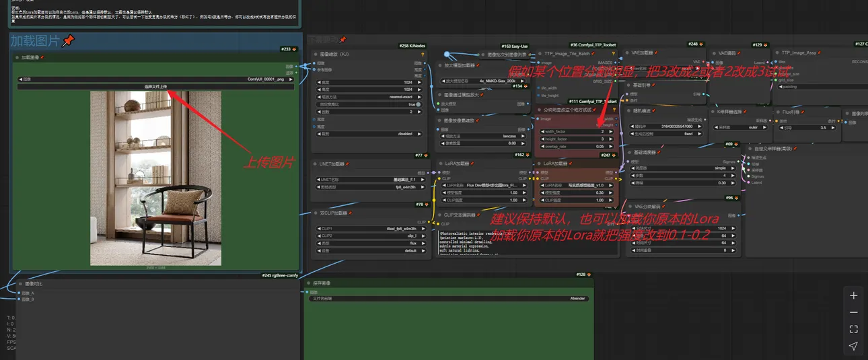The image size is (868, 360).
Task: Click the help question mark on TTP_Image_Tile_Batch node
Action: [613, 53]
